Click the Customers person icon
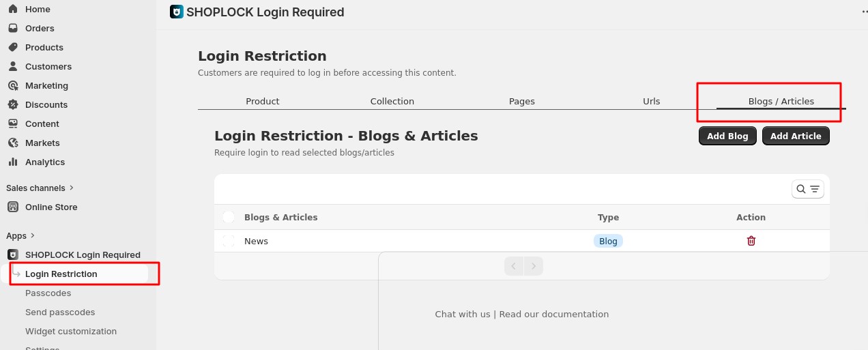Image resolution: width=868 pixels, height=350 pixels. pyautogui.click(x=12, y=67)
